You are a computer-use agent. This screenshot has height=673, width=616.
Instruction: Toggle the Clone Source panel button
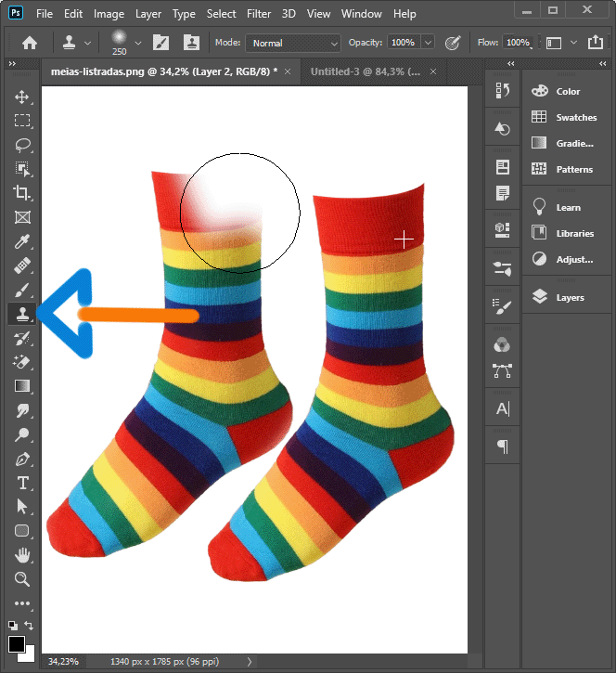tap(192, 43)
